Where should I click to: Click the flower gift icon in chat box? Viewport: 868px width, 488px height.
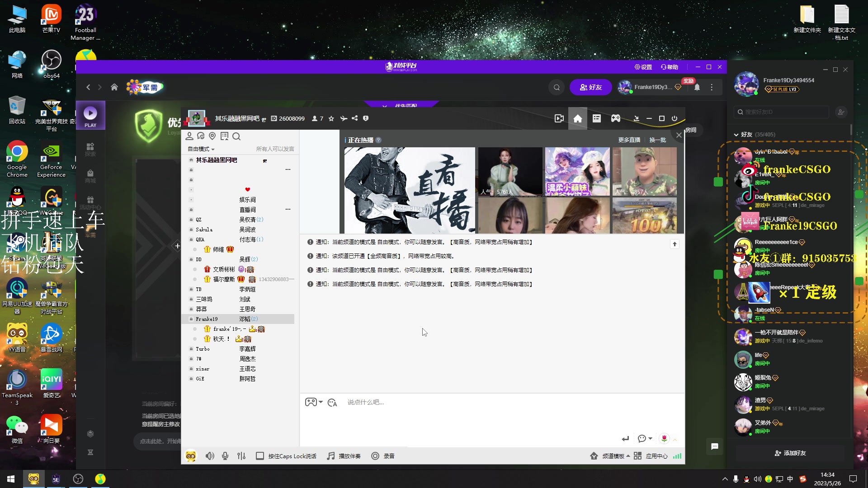pos(664,438)
